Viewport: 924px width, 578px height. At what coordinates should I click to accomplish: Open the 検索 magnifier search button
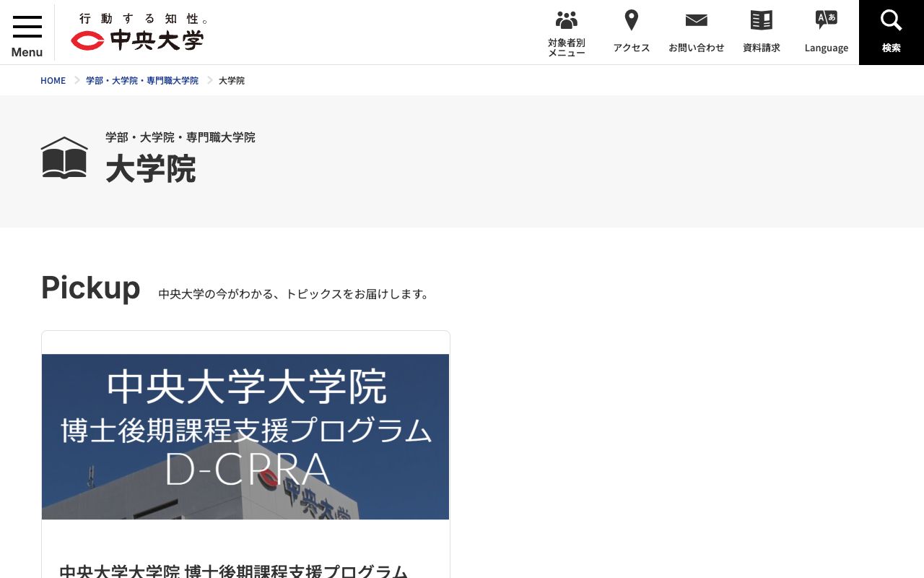click(x=892, y=33)
